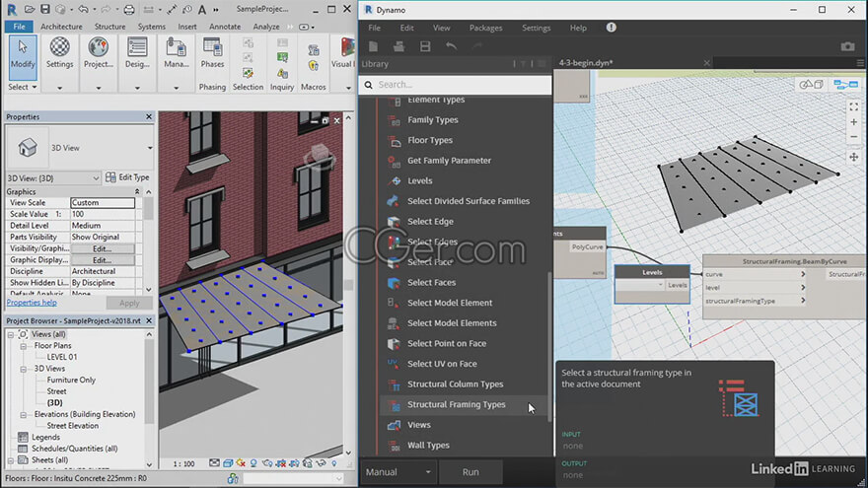Screen dimensions: 868x488
Task: Open Revit Settings ribbon button
Action: [x=60, y=53]
